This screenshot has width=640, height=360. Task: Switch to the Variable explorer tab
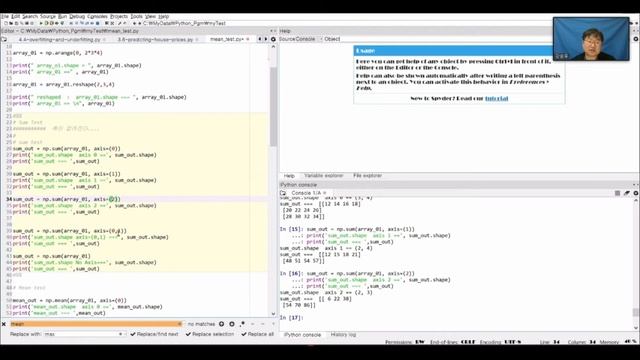coord(323,176)
